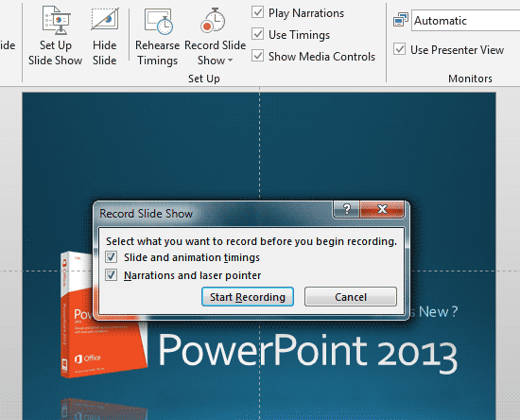Screen dimensions: 520x420
Task: Click the Start Recording button
Action: pos(248,297)
